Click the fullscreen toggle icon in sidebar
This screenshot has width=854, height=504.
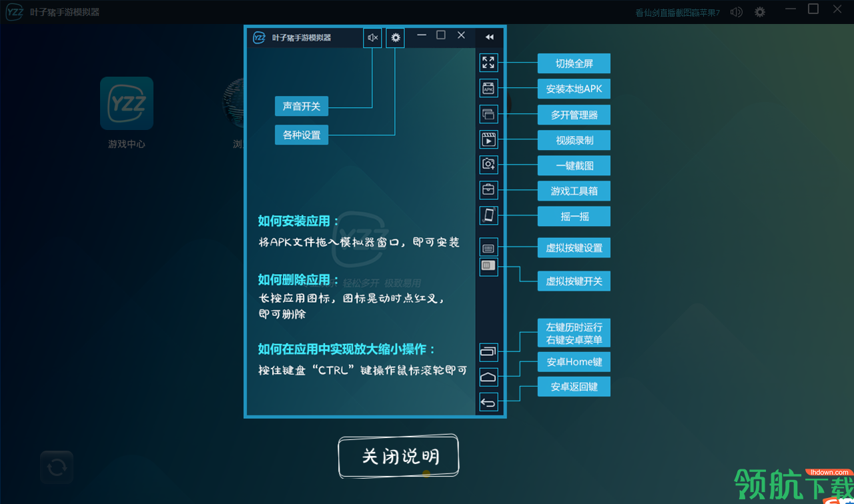pyautogui.click(x=488, y=63)
